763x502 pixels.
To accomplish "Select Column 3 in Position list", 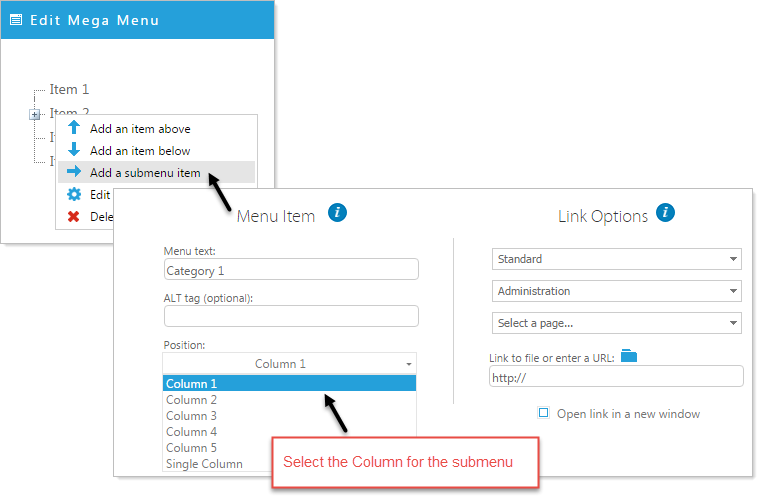I will 191,416.
